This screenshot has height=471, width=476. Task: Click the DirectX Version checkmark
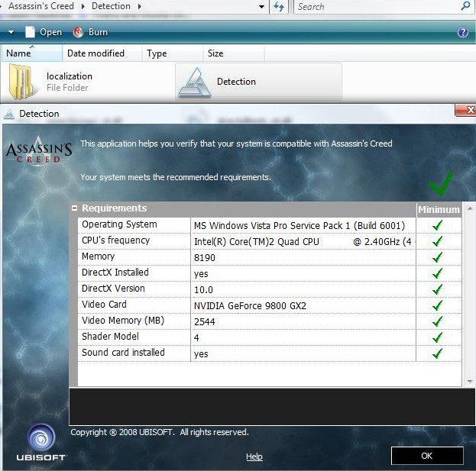438,289
